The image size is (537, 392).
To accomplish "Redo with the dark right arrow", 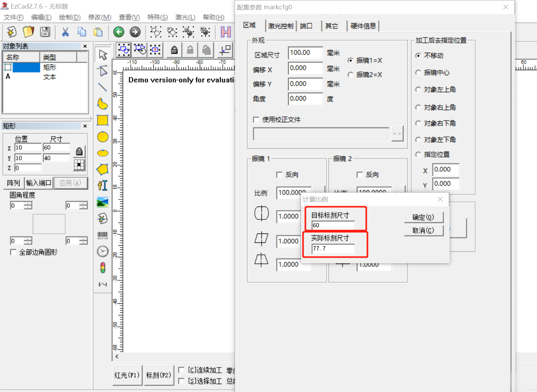I will tap(135, 32).
